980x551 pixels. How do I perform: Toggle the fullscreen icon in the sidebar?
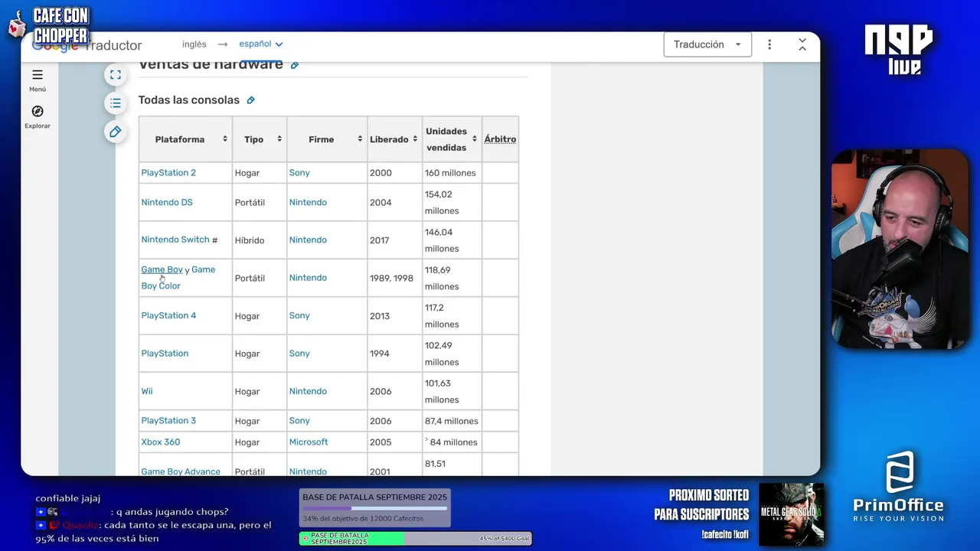(x=116, y=74)
